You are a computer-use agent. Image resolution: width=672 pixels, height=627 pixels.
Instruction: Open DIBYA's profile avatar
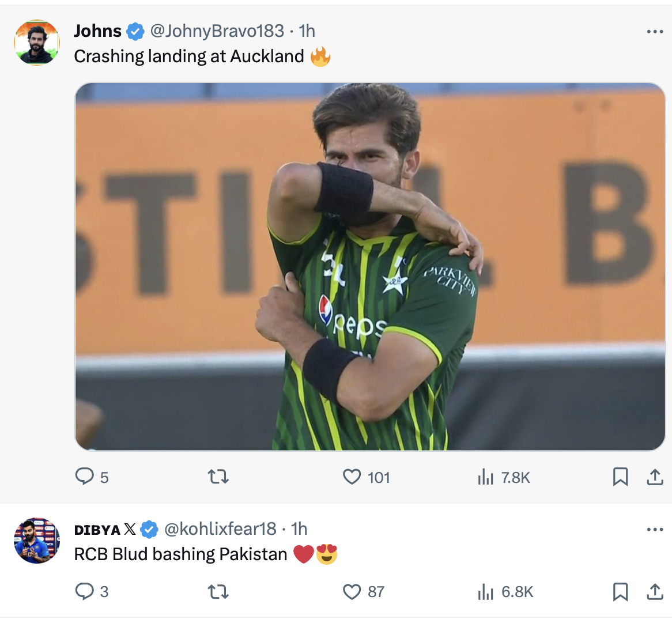pyautogui.click(x=37, y=541)
